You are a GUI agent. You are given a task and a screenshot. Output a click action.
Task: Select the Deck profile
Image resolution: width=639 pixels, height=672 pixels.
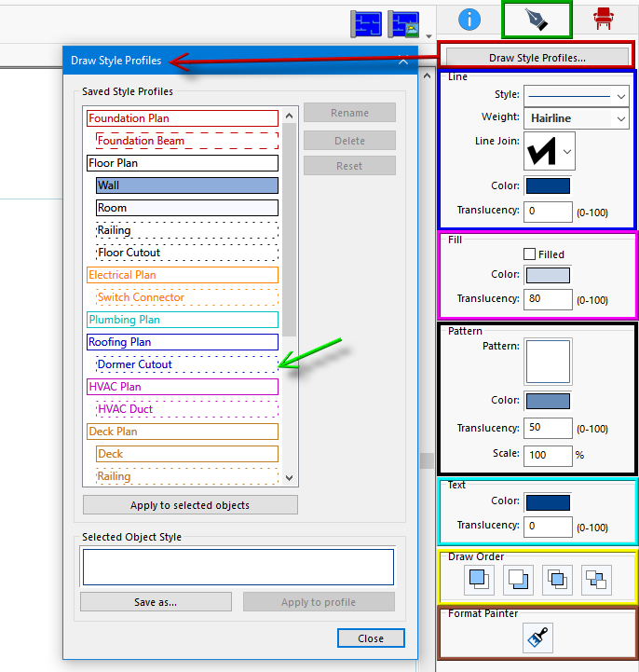click(187, 454)
